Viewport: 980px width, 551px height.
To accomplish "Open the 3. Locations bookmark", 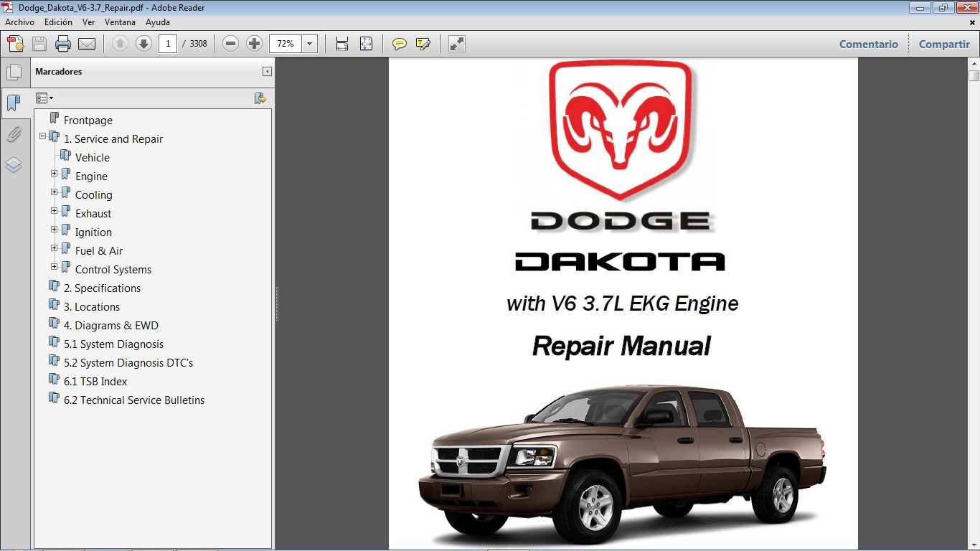I will [x=91, y=307].
